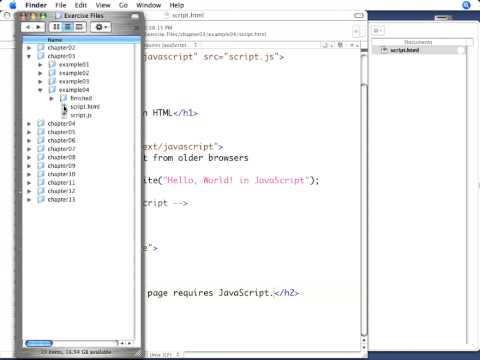Click the chapter05 folder icon
Image resolution: width=480 pixels, height=360 pixels.
pyautogui.click(x=41, y=132)
